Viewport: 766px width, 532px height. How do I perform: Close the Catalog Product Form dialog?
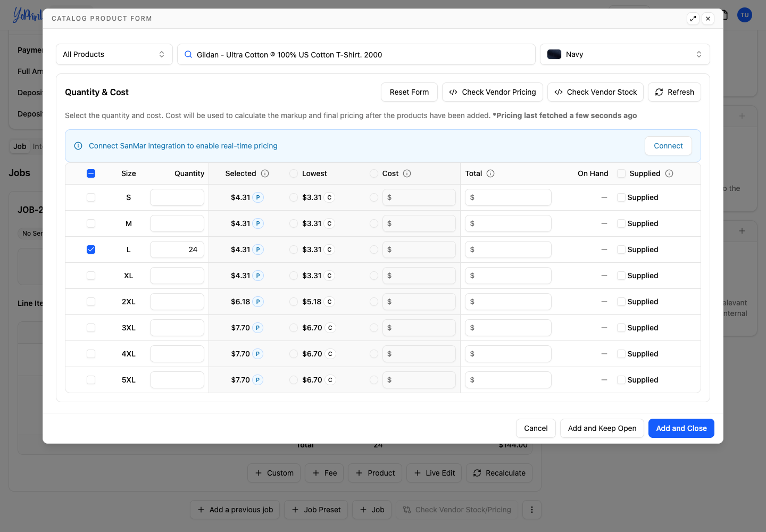pyautogui.click(x=708, y=19)
